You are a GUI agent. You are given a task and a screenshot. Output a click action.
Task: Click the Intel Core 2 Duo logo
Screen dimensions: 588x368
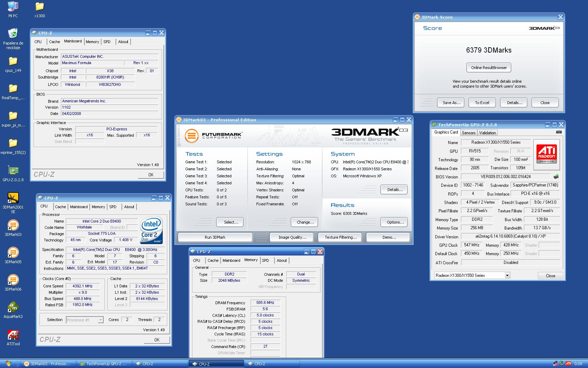tap(151, 230)
